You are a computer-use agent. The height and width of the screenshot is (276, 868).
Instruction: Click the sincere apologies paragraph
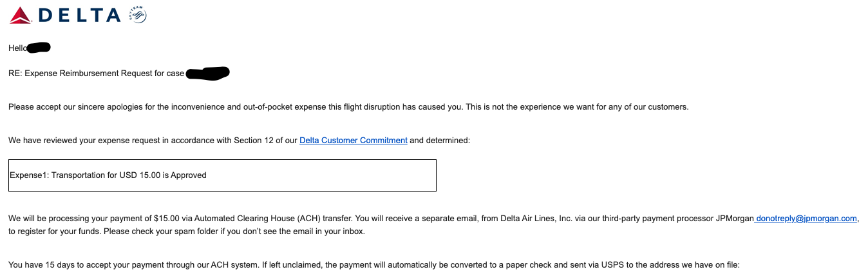pos(348,106)
